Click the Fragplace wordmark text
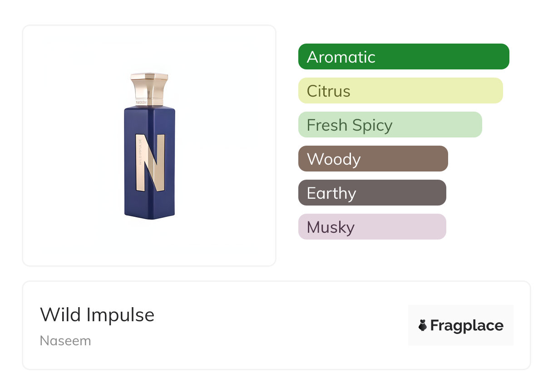Viewport: 553px width, 392px height. click(x=467, y=326)
